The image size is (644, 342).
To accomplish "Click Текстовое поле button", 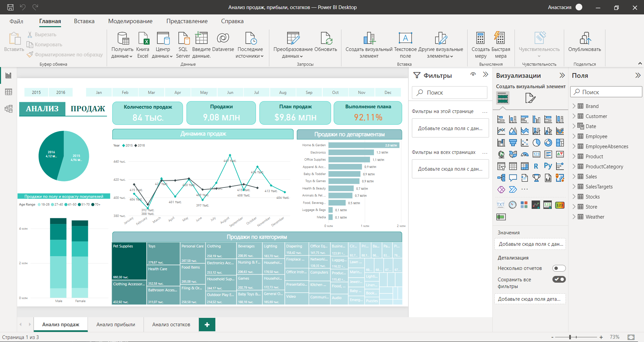I will [405, 45].
